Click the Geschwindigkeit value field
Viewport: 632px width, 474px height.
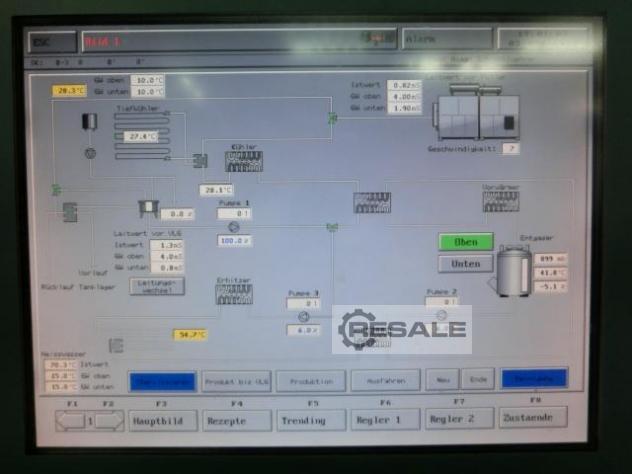(x=510, y=148)
